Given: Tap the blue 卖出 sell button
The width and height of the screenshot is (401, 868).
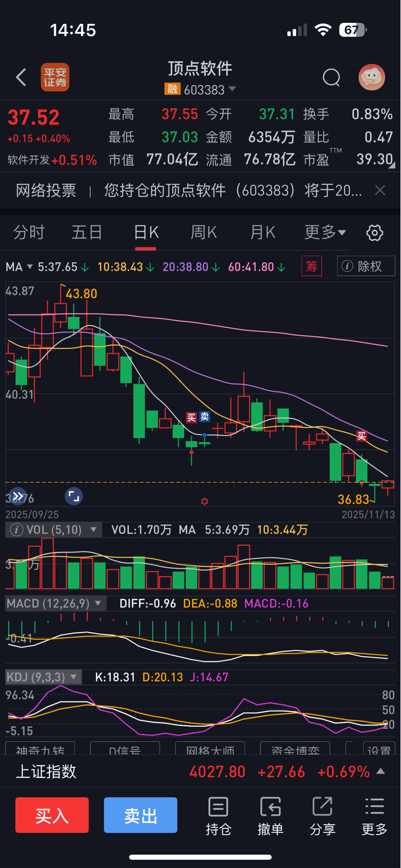Looking at the screenshot, I should pos(141,815).
